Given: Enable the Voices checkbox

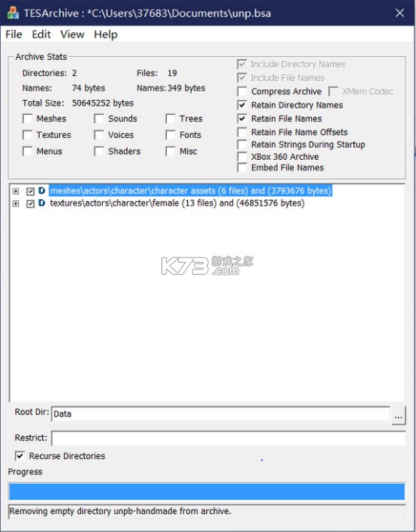Looking at the screenshot, I should pyautogui.click(x=99, y=135).
